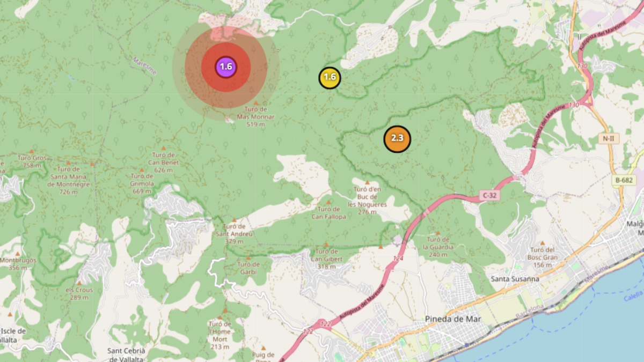Click the B-682 road shield
This screenshot has height=362, width=644.
point(624,181)
